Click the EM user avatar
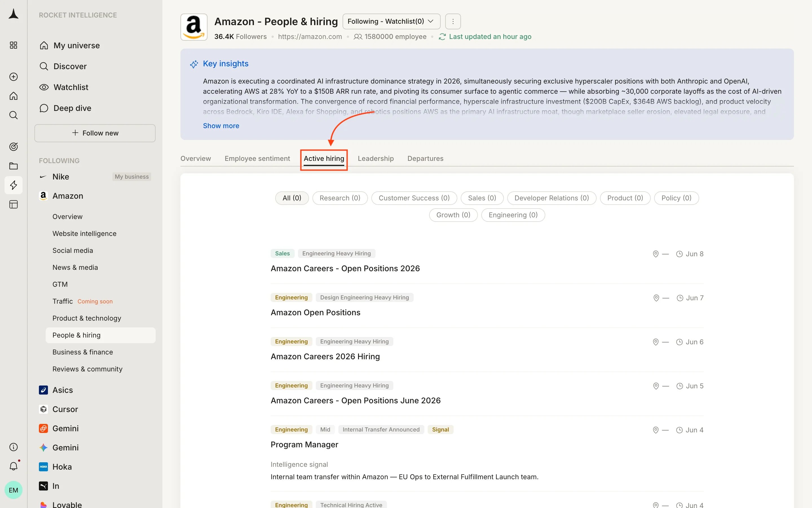This screenshot has width=812, height=508. click(x=14, y=490)
